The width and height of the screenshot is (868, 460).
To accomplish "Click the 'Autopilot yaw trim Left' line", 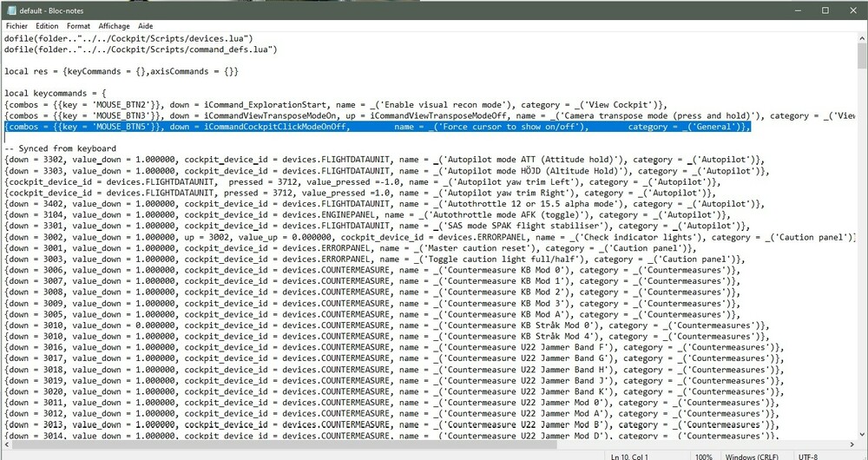I will 363,182.
